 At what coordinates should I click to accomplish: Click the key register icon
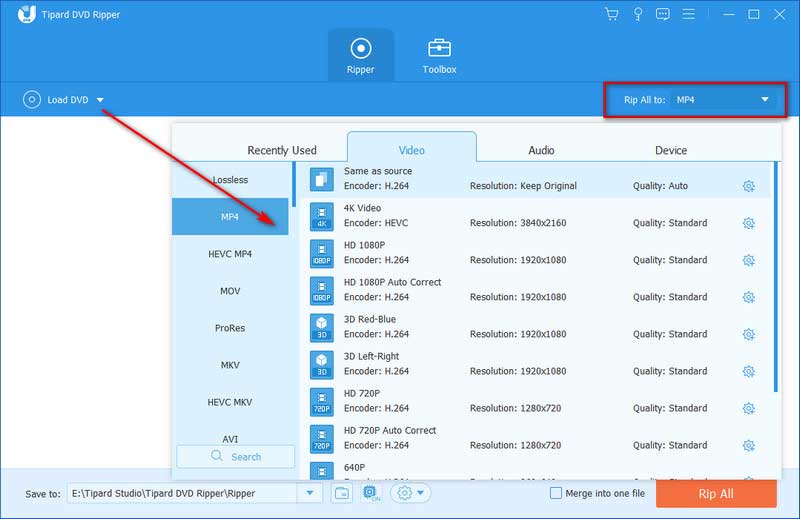tap(637, 14)
